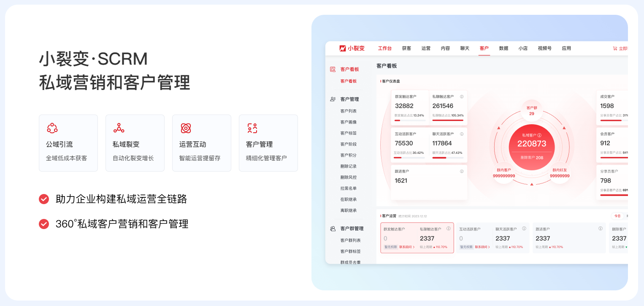Image resolution: width=644 pixels, height=306 pixels.
Task: Click the checkmark beside 360°私域客户营销和客户管理
Action: coord(44,224)
